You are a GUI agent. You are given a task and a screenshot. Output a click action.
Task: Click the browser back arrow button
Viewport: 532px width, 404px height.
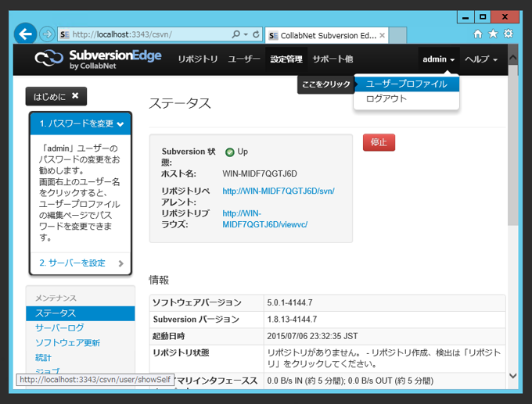(x=26, y=34)
